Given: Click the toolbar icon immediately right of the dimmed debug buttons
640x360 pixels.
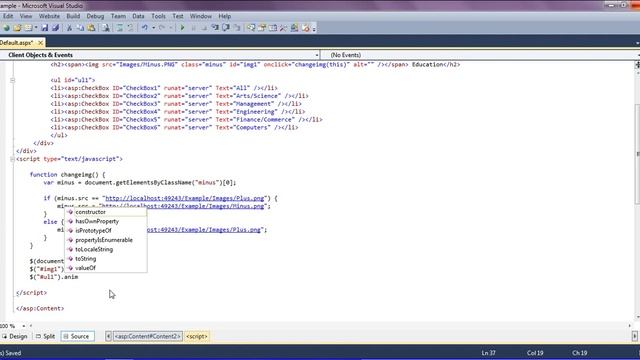Looking at the screenshot, I should pyautogui.click(x=215, y=28).
